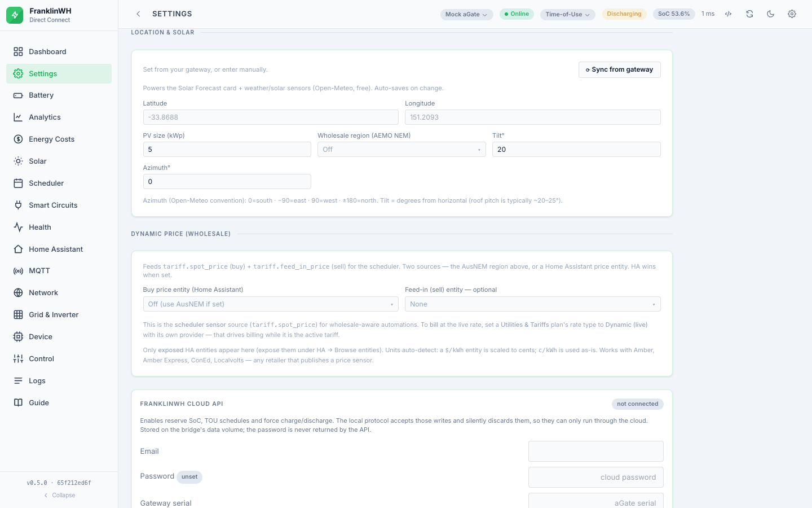Open the developer code icon in header
This screenshot has width=812, height=508.
point(729,14)
